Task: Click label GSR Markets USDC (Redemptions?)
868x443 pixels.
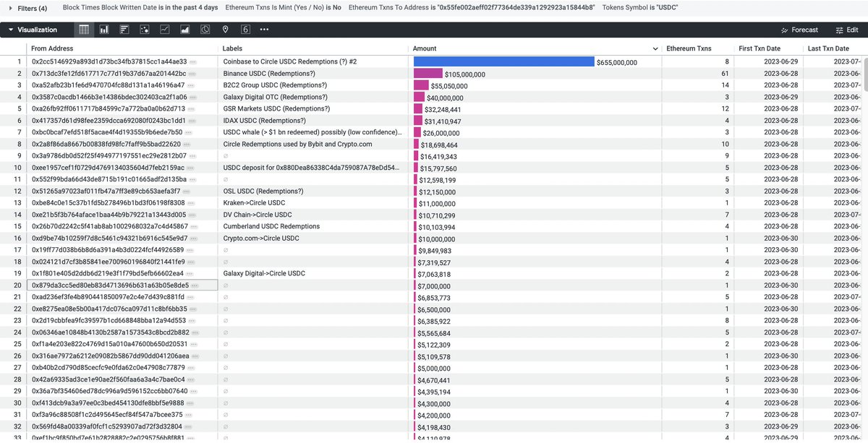Action: tap(277, 109)
